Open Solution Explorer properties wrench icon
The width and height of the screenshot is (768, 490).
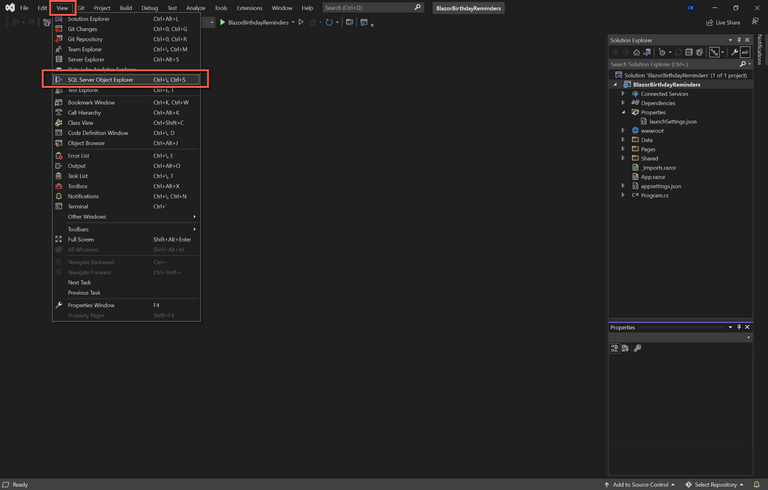(x=734, y=52)
